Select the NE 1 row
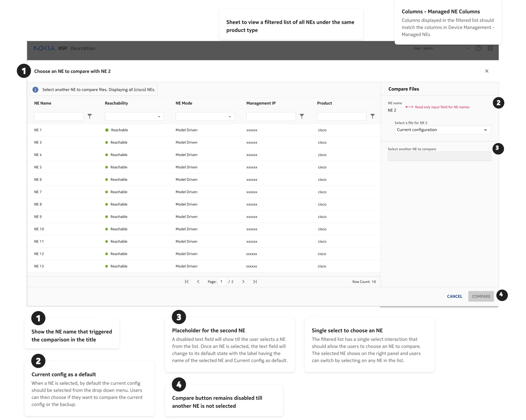Viewport: 526px width, 420px height. click(204, 130)
